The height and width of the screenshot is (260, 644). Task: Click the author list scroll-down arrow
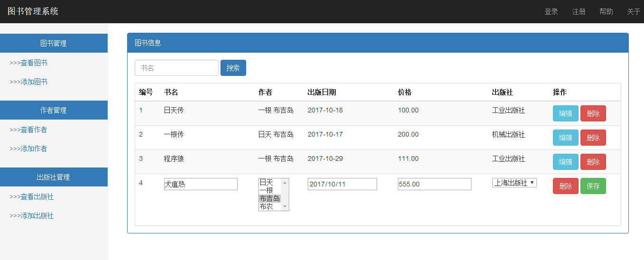(285, 207)
